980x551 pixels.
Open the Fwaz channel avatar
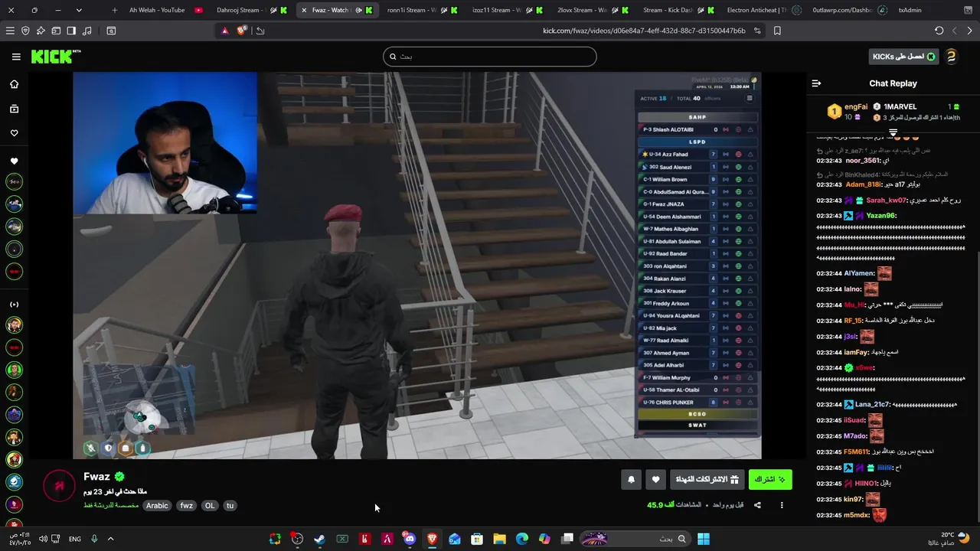59,487
